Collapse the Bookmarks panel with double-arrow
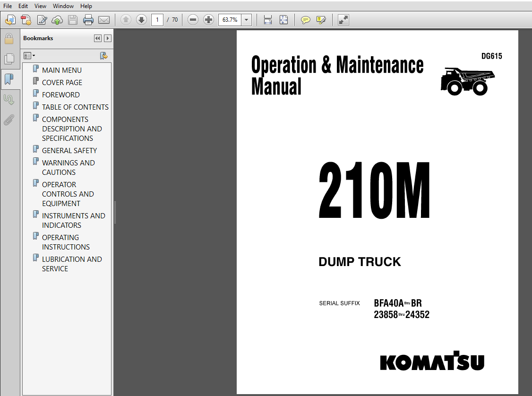This screenshot has height=396, width=532. point(98,38)
